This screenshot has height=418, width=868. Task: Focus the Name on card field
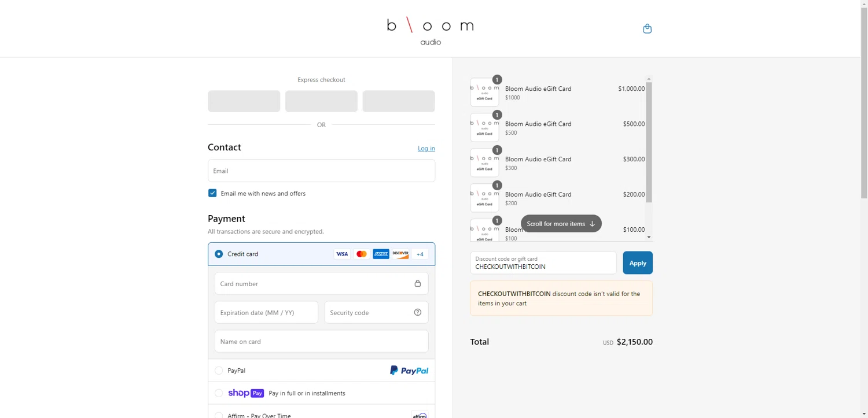[321, 341]
